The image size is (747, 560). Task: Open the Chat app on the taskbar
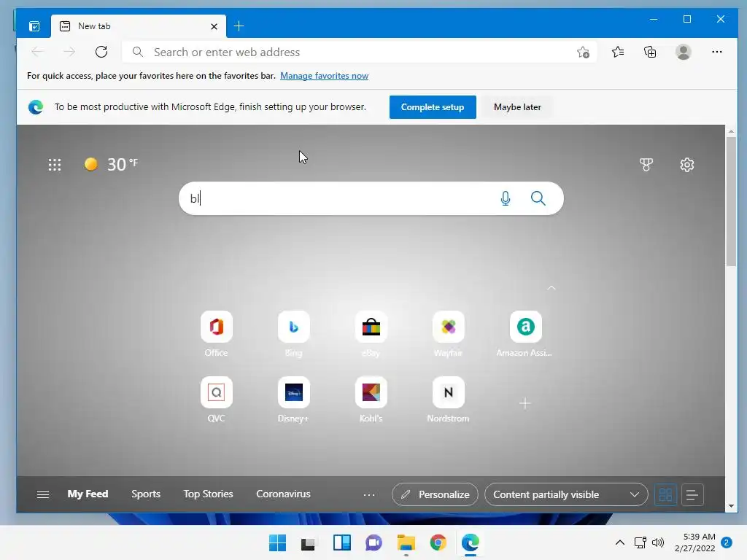click(373, 542)
